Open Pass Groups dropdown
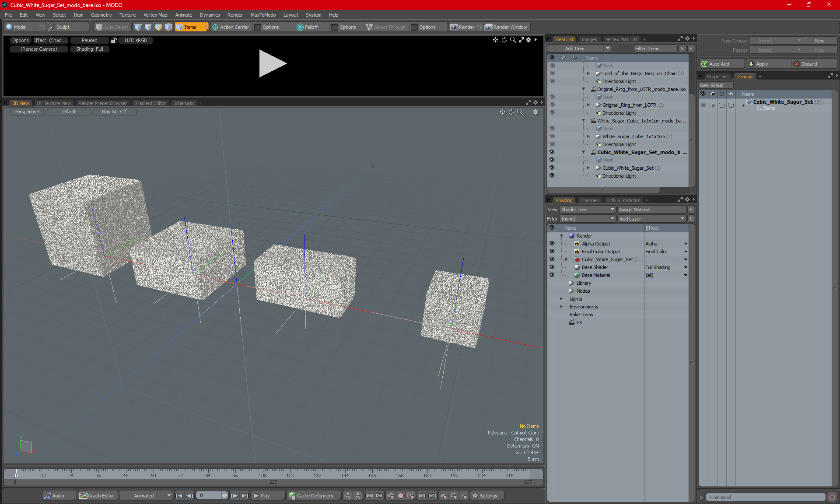 coord(776,41)
